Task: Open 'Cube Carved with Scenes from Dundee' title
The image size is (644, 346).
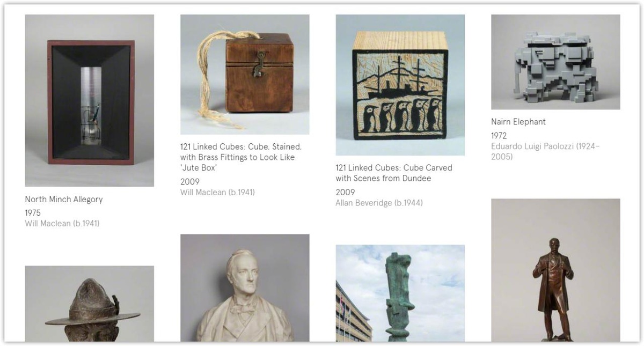Action: pos(394,173)
